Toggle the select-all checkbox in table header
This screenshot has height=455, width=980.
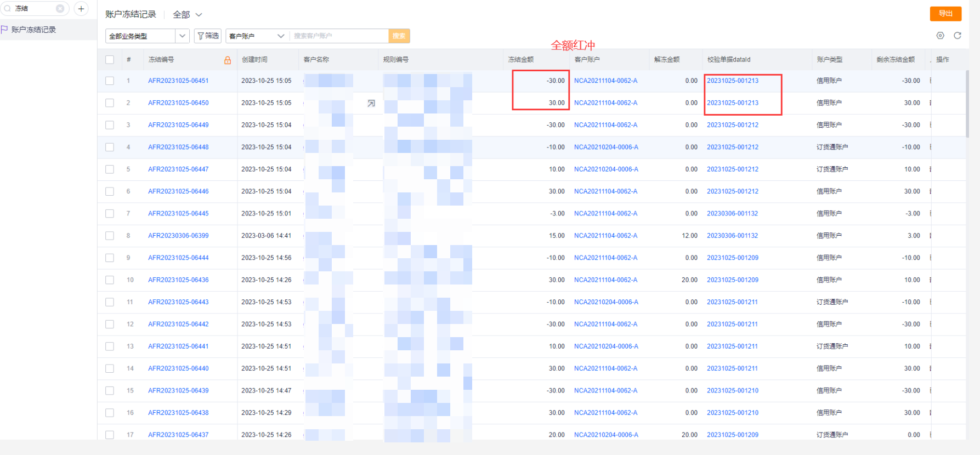point(110,60)
